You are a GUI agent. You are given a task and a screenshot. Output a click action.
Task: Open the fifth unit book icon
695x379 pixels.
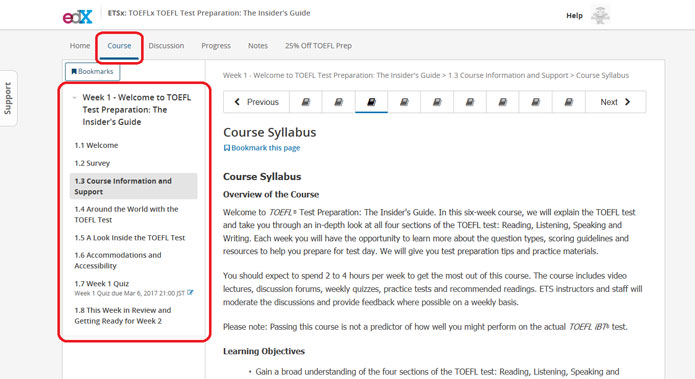pyautogui.click(x=437, y=102)
